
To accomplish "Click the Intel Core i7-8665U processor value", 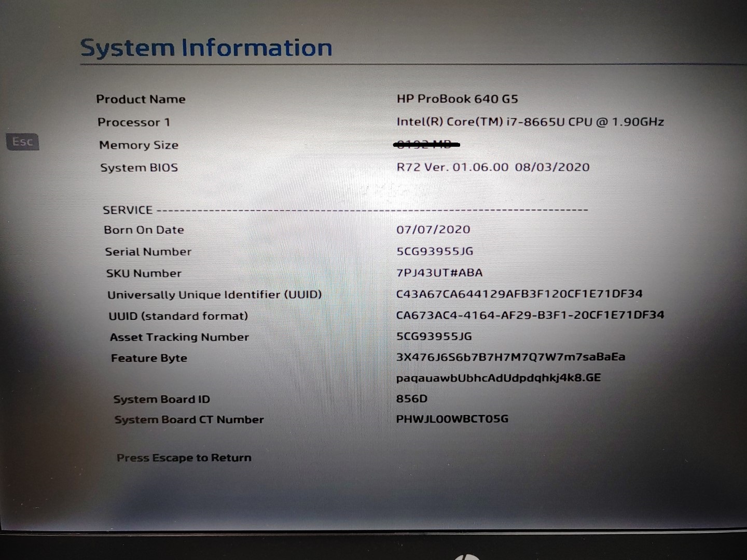I will 530,121.
